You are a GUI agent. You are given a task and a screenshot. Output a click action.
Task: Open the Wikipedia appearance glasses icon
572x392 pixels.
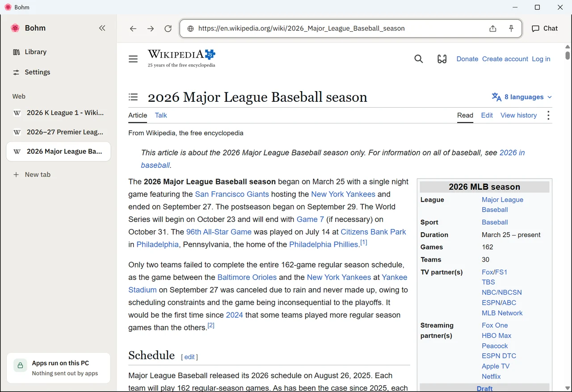pos(442,59)
